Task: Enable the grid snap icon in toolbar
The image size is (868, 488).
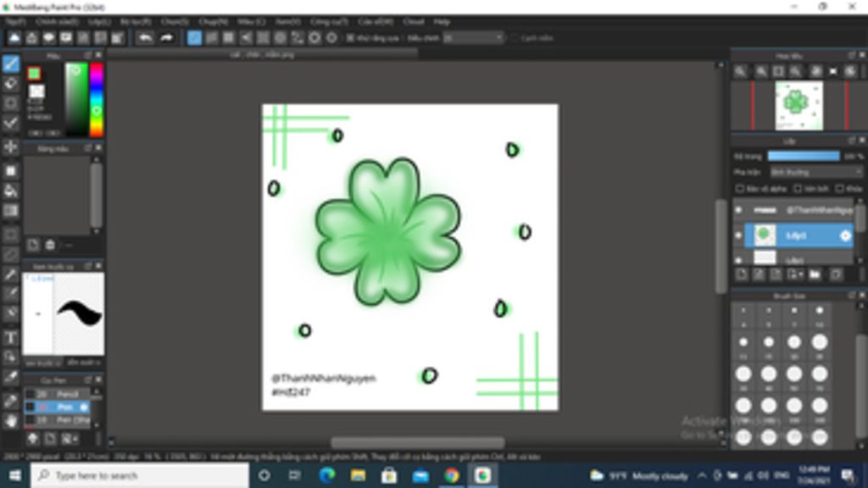Action: coord(229,38)
